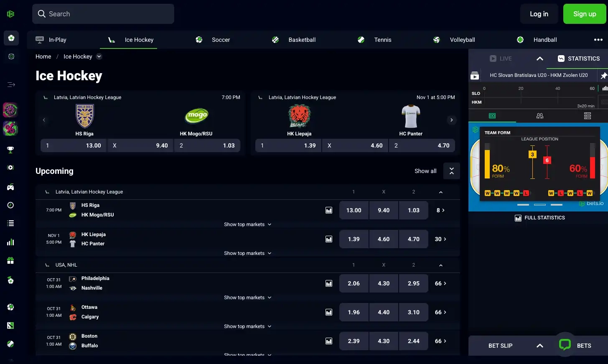Click the Show all link

pyautogui.click(x=425, y=171)
